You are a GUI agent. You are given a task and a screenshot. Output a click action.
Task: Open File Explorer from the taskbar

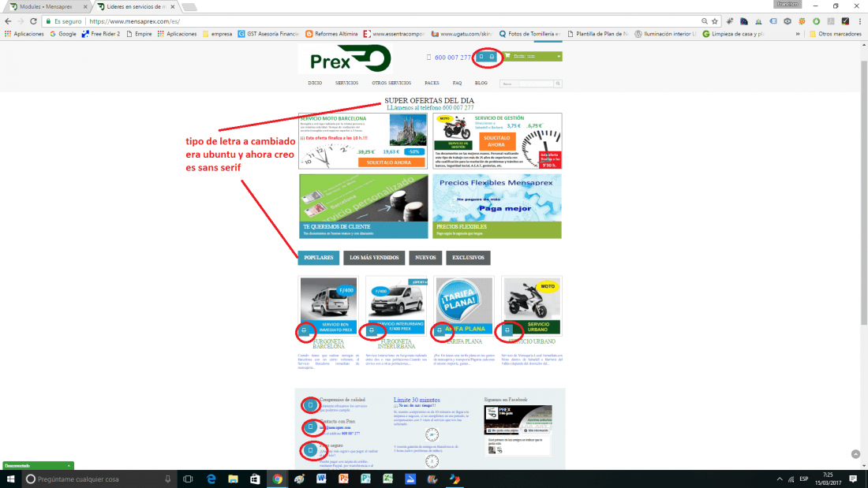(x=233, y=479)
